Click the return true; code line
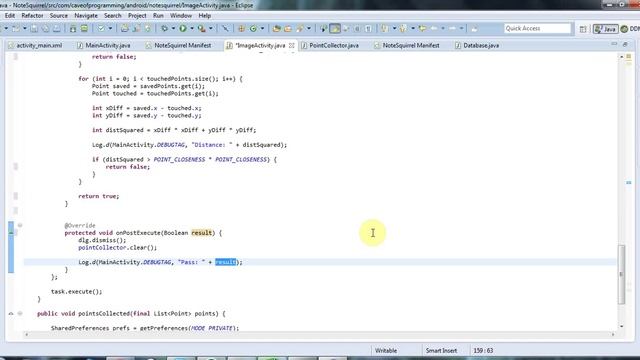Image resolution: width=640 pixels, height=360 pixels. pyautogui.click(x=98, y=196)
